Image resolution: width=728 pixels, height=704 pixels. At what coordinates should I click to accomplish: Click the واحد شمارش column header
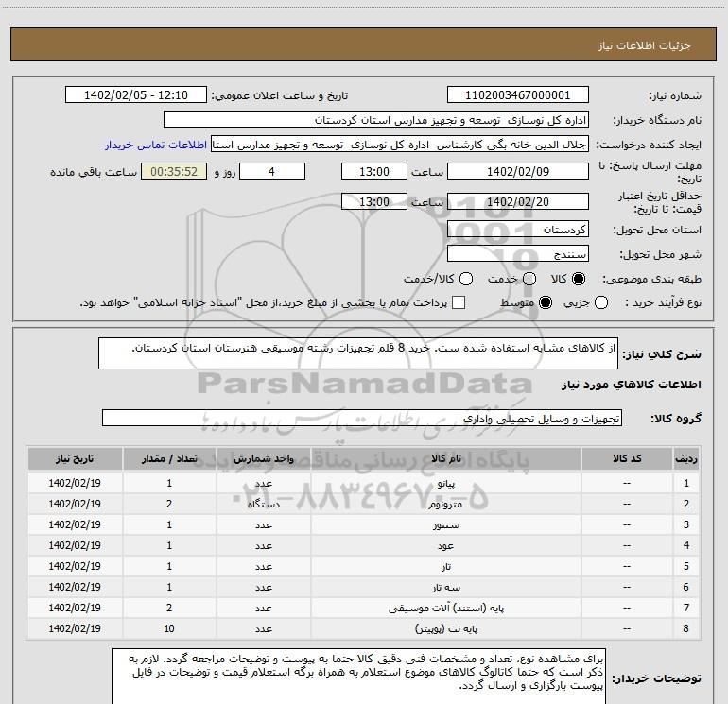(263, 459)
